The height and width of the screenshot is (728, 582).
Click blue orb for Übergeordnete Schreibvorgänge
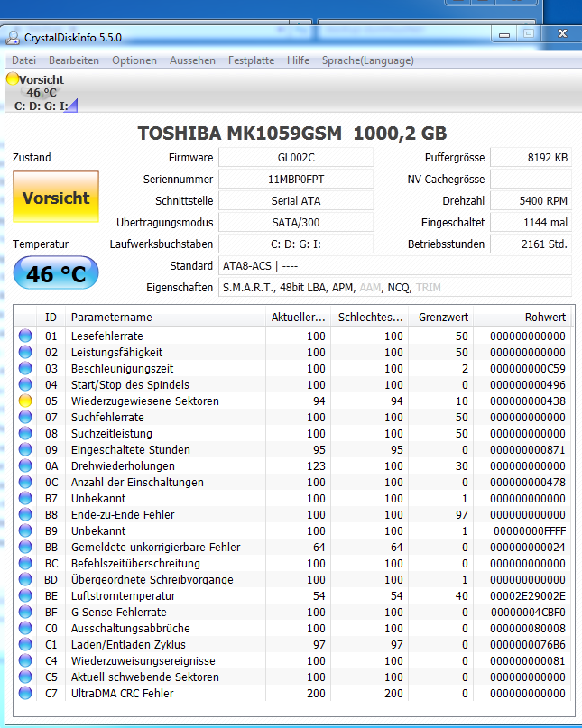25,579
